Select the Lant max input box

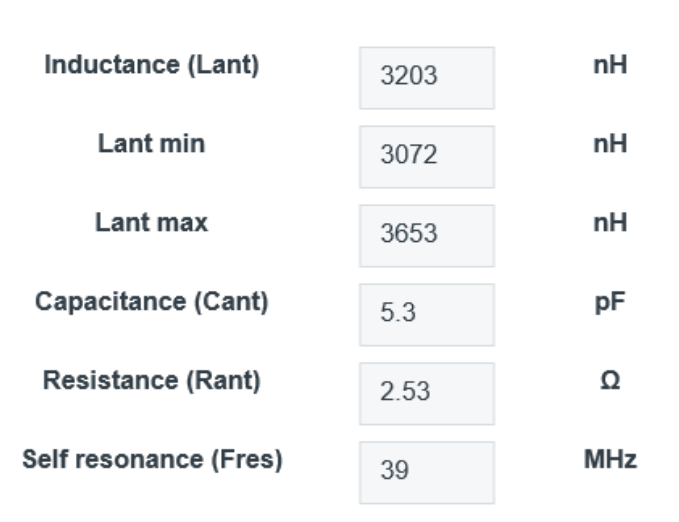[427, 235]
